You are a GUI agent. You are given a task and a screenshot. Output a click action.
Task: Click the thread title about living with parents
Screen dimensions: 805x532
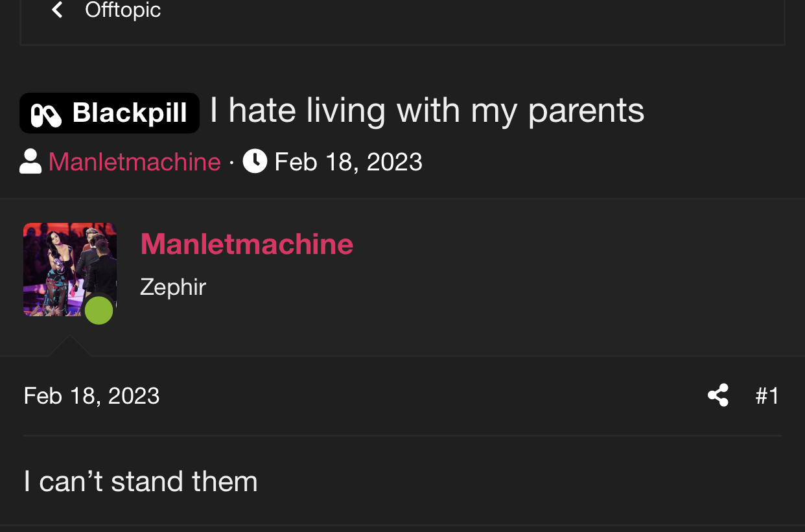coord(427,111)
